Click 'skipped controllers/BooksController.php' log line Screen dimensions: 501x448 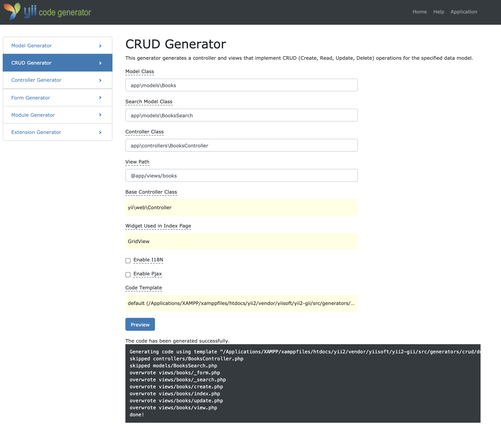(186, 358)
